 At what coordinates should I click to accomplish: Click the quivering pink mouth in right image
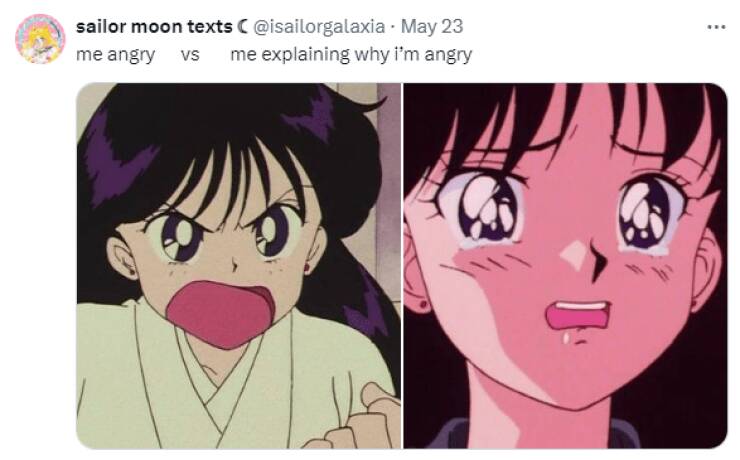[x=578, y=317]
